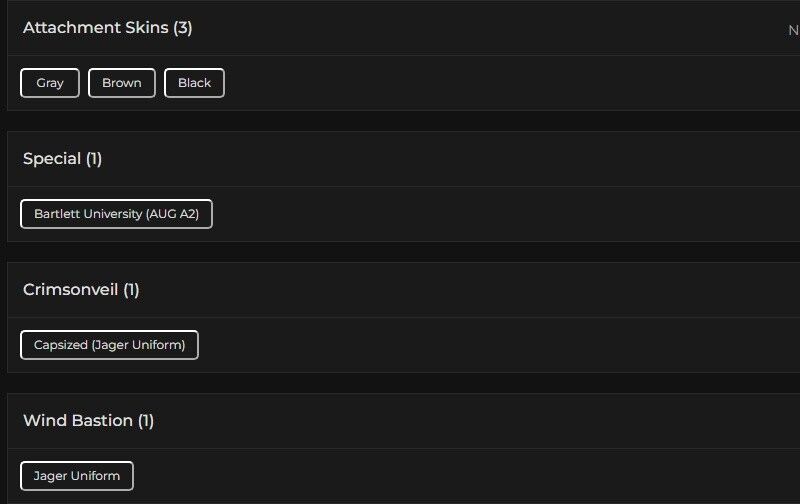
Task: Click the count (3) beside Attachment Skins
Action: tap(182, 28)
